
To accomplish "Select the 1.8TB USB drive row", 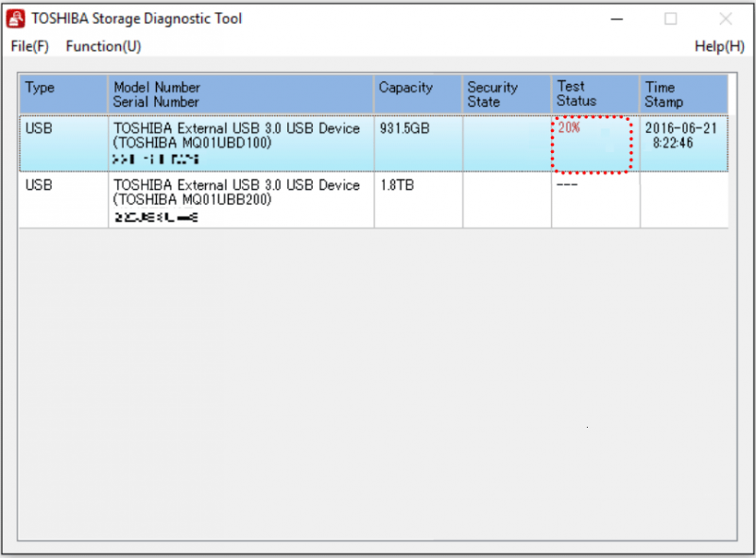I will point(373,199).
